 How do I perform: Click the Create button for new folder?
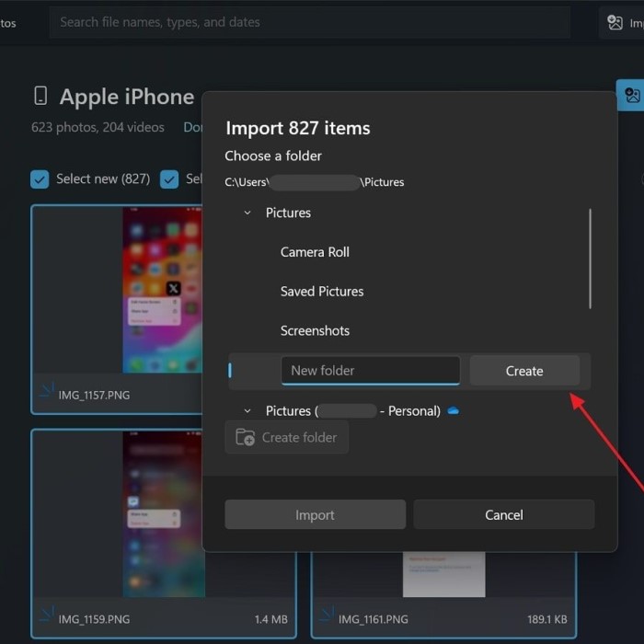pyautogui.click(x=524, y=371)
